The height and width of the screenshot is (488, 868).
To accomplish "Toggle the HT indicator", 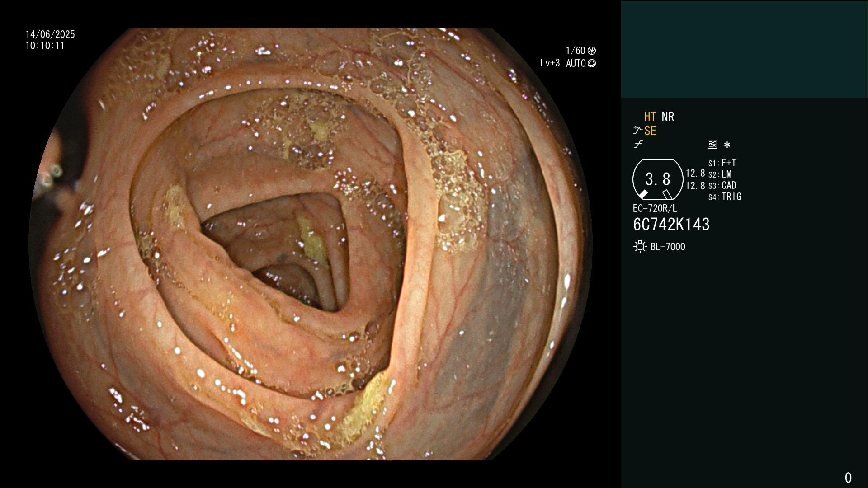I will click(x=650, y=117).
